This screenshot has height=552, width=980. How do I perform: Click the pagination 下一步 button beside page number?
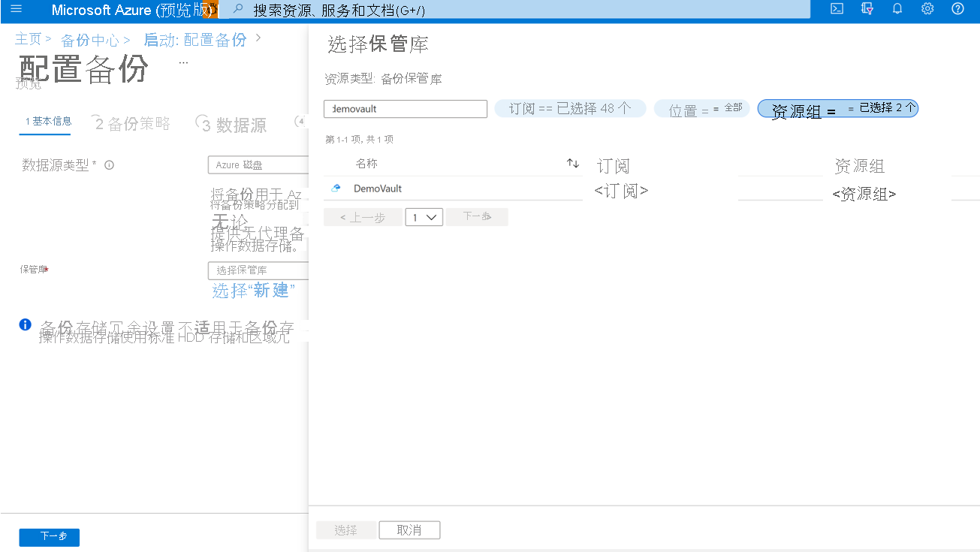click(x=477, y=216)
